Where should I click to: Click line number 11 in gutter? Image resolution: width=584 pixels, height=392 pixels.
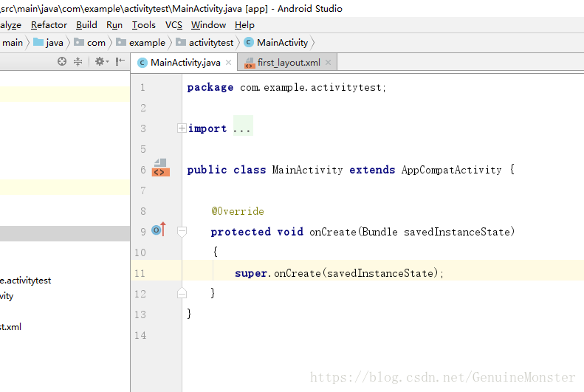tap(140, 273)
